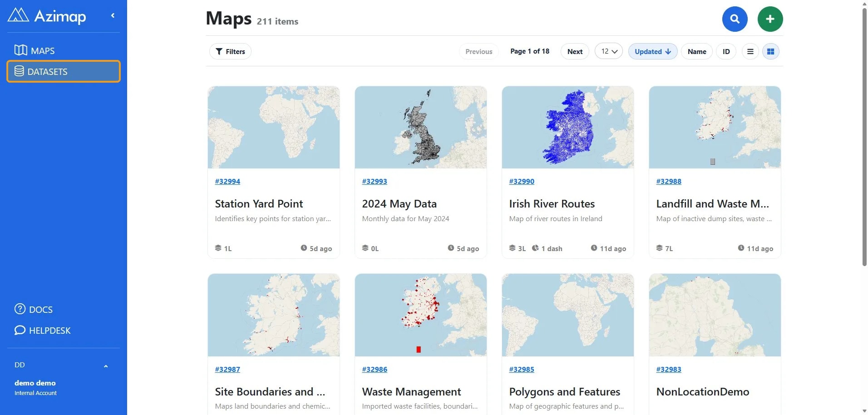Open the Docs help link
868x415 pixels.
pos(34,310)
